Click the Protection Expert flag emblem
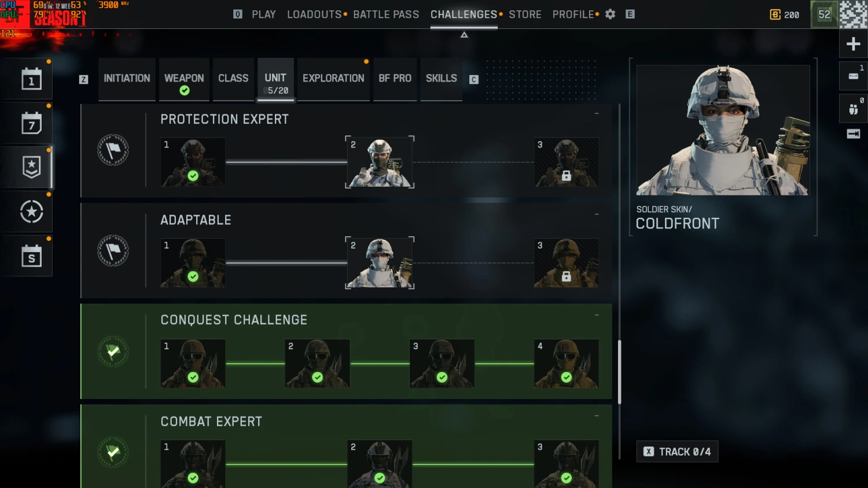Image resolution: width=868 pixels, height=488 pixels. click(113, 150)
